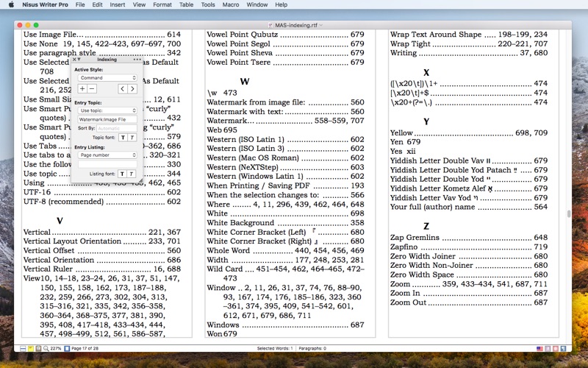Click the Watermark:Image File topic field

107,119
